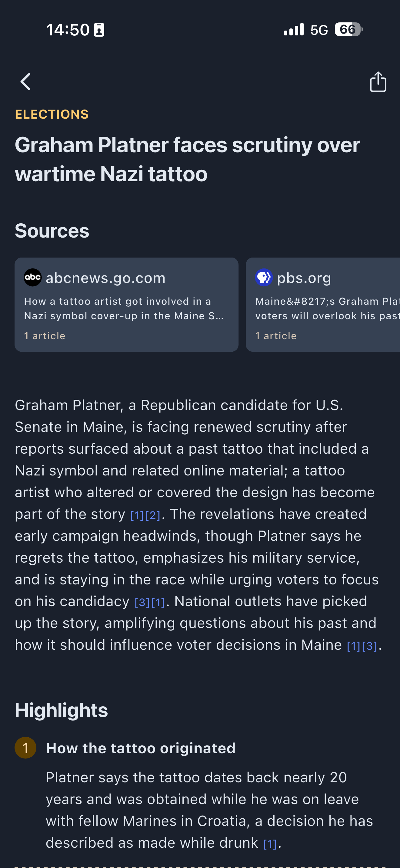
Task: Tap the back chevron arrow
Action: 26,82
